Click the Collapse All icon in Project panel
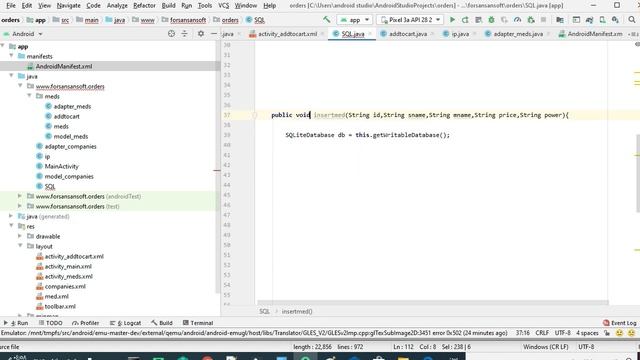Viewport: 640px width, 360px height. click(x=184, y=34)
